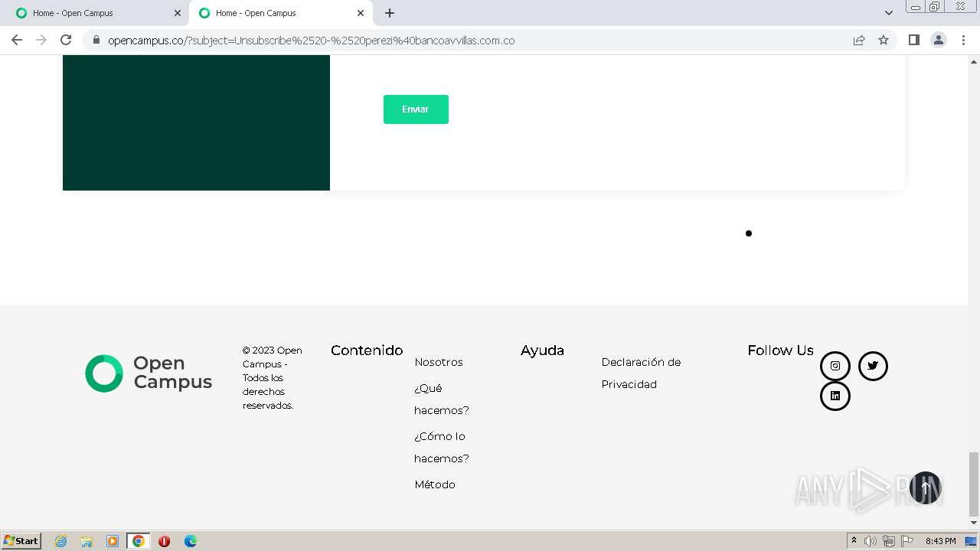Click the Ayuda footer heading
This screenshot has height=551, width=980.
(542, 350)
